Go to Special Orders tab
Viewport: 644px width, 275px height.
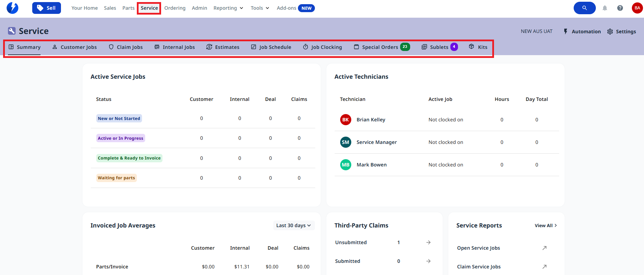[x=380, y=47]
